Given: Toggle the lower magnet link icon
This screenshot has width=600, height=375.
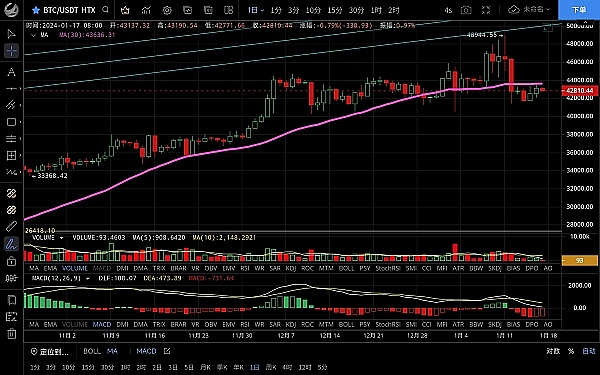Looking at the screenshot, I should 11,210.
